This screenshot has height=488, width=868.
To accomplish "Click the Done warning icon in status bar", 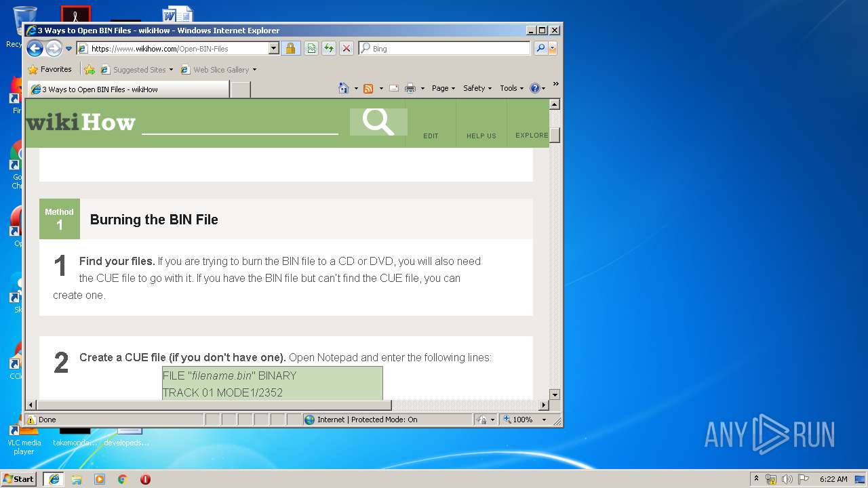I will pyautogui.click(x=31, y=420).
